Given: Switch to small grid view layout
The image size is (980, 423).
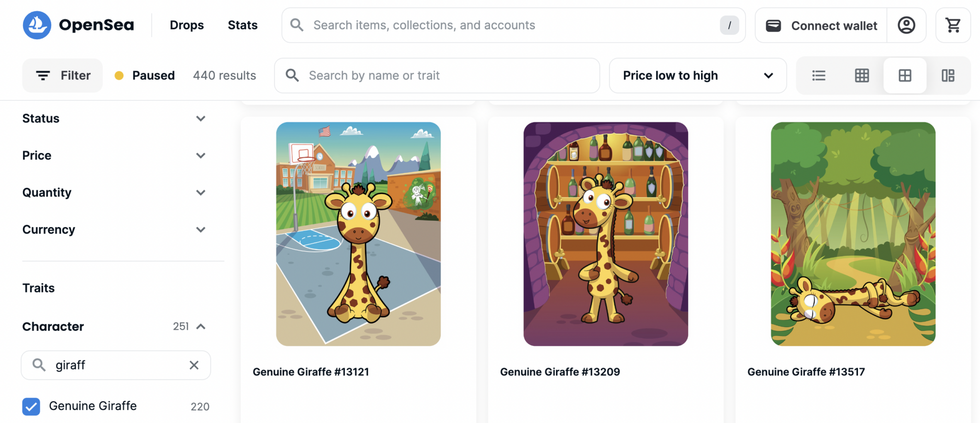Looking at the screenshot, I should [x=861, y=75].
